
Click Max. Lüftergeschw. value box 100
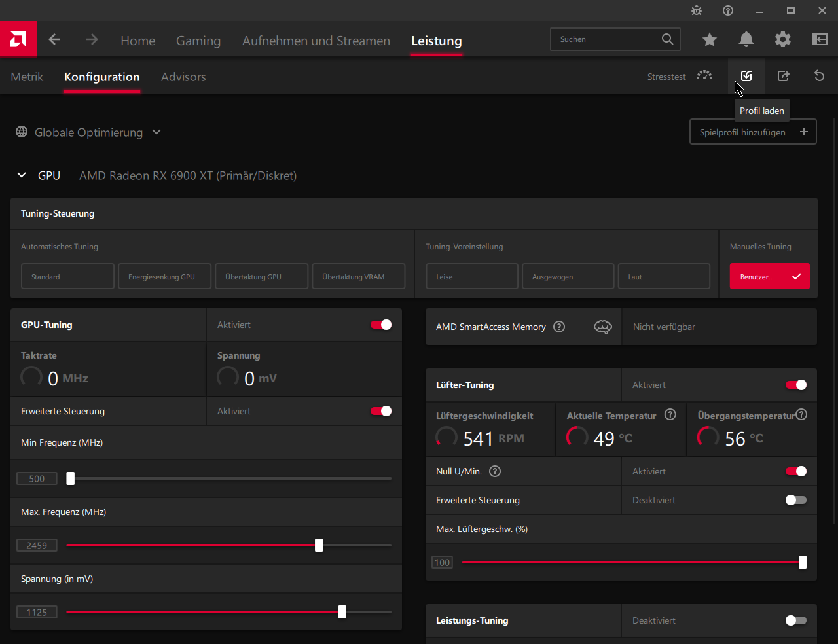(443, 562)
